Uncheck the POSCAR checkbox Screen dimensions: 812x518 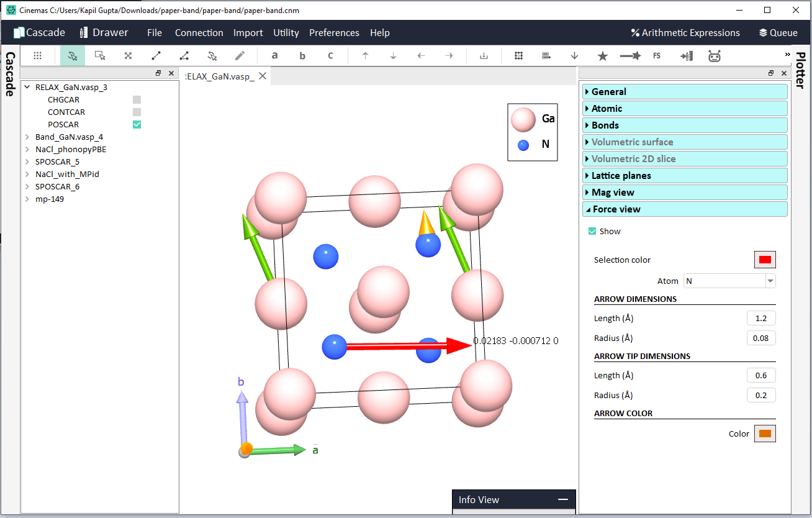[137, 124]
